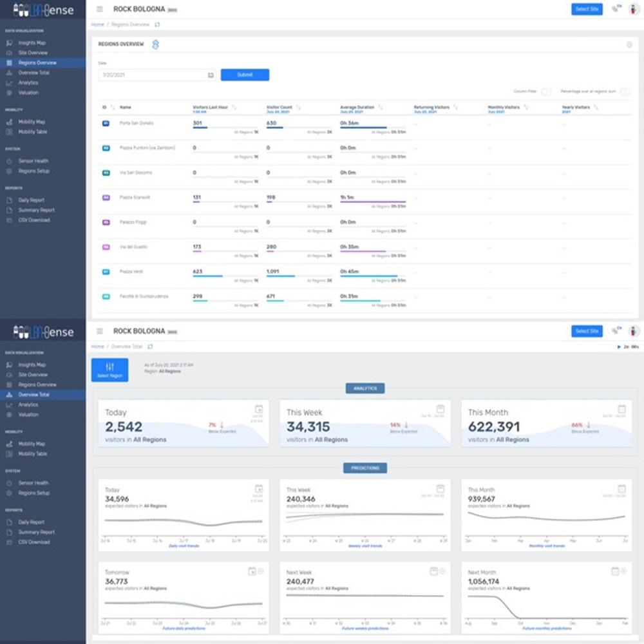Click calendar icon on Next Month prediction card
The image size is (644, 644).
(615, 571)
